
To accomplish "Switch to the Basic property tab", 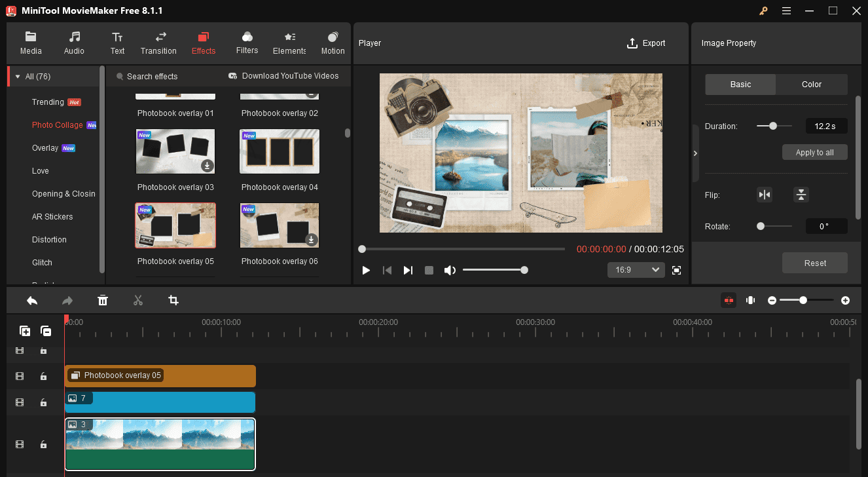I will (x=740, y=85).
